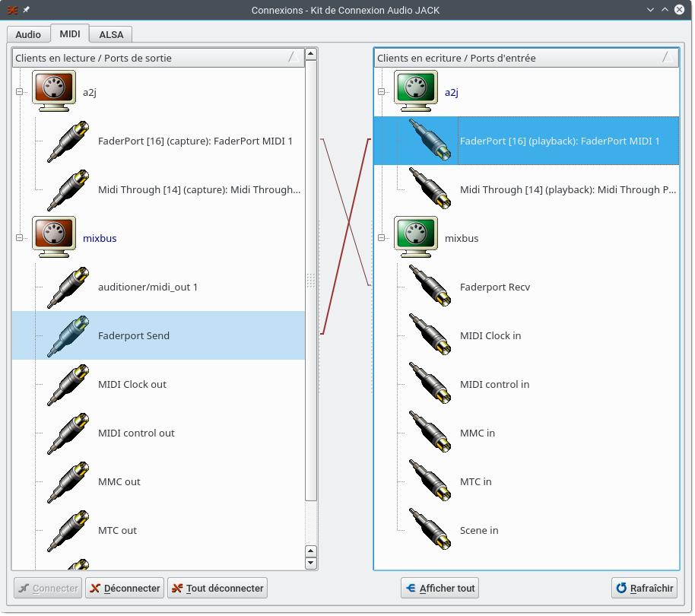Open the ALSA tab
The image size is (695, 616).
click(x=111, y=34)
